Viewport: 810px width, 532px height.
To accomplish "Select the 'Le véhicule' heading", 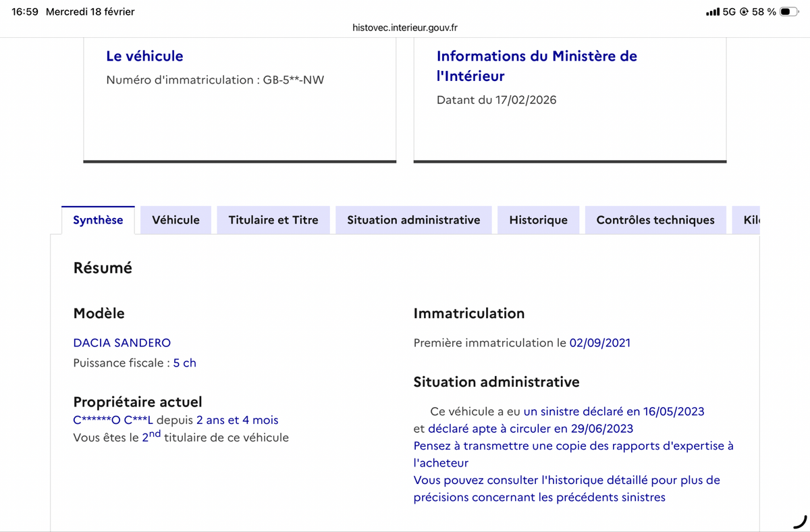I will (144, 56).
